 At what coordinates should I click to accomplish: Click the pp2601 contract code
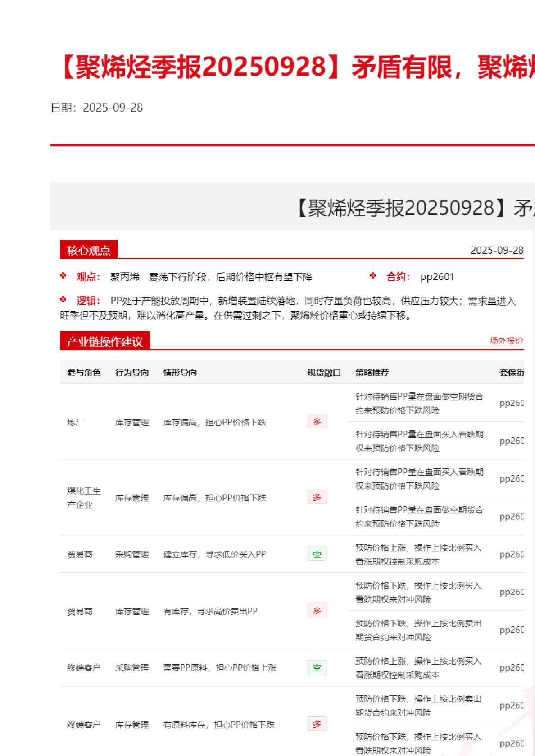[x=437, y=277]
